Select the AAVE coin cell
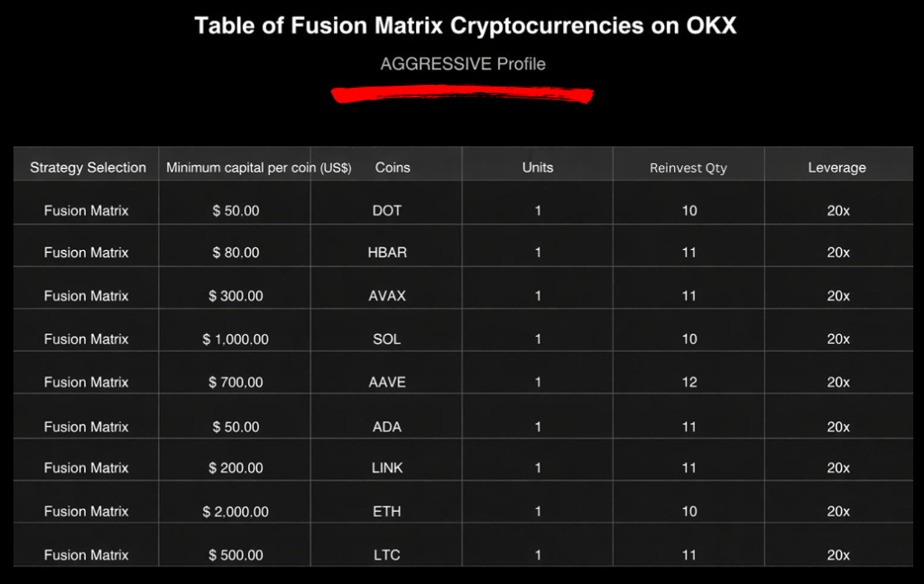Image resolution: width=924 pixels, height=584 pixels. [x=387, y=382]
